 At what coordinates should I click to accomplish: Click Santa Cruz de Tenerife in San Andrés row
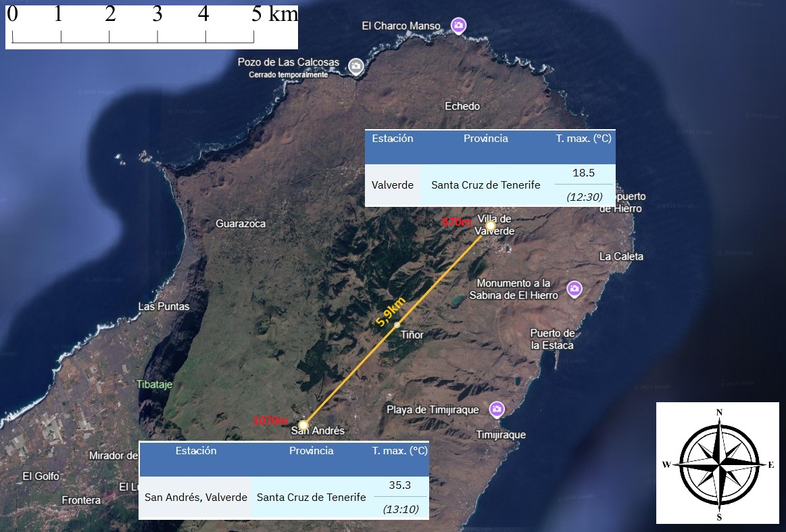coord(312,498)
